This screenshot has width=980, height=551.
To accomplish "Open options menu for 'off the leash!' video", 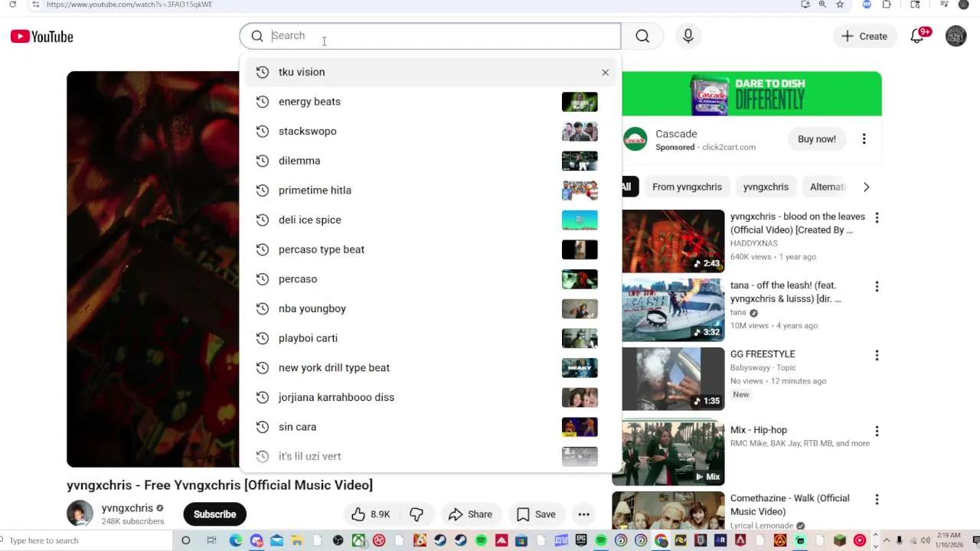I will tap(877, 286).
